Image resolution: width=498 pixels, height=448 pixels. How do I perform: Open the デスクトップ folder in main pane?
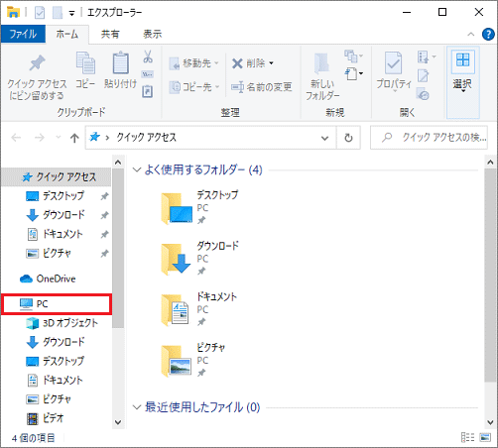click(x=199, y=207)
